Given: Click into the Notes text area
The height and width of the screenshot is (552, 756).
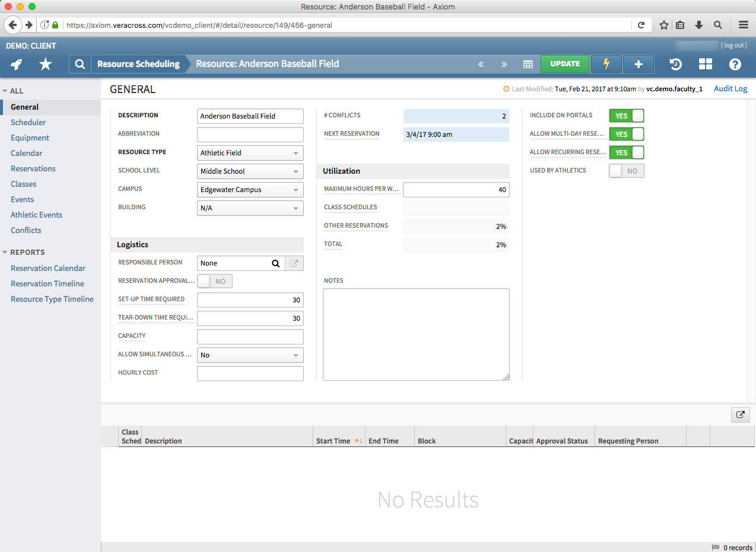Looking at the screenshot, I should pos(416,334).
